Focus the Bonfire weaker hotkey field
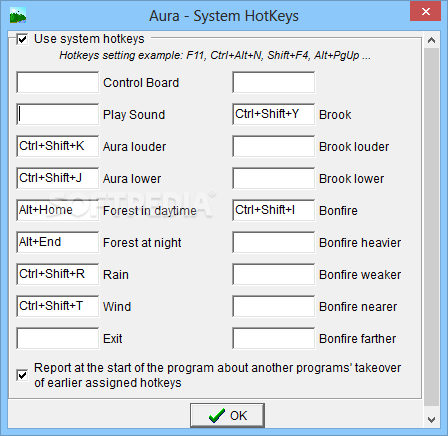The image size is (448, 436). click(274, 274)
